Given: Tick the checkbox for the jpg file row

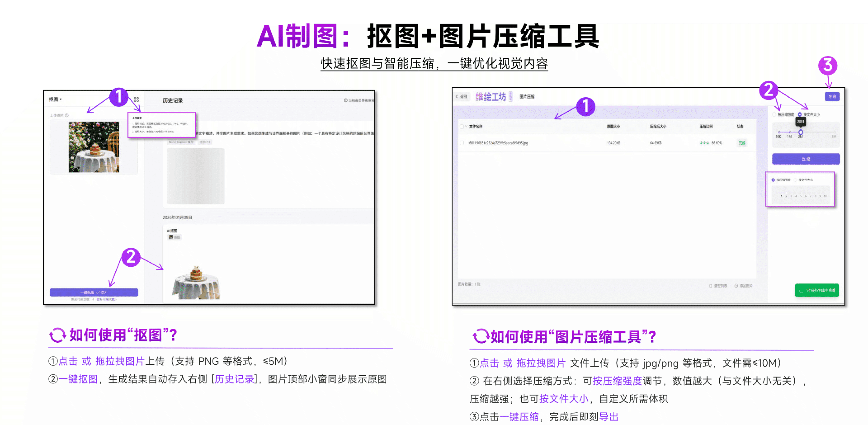Looking at the screenshot, I should [462, 143].
